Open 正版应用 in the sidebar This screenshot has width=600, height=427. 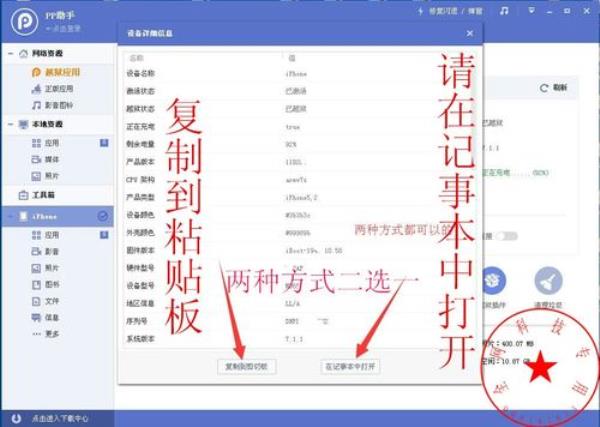click(x=52, y=89)
